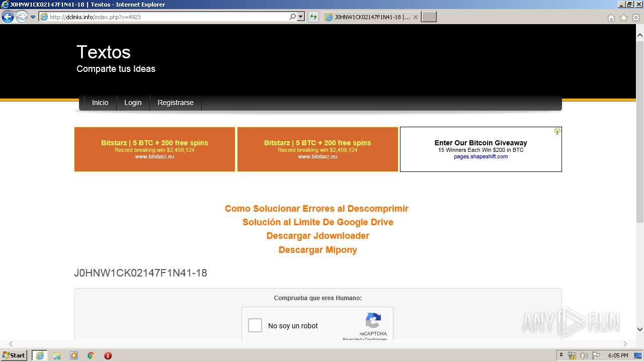Click the 6:05 PM clock
This screenshot has width=644, height=362.
[x=618, y=355]
